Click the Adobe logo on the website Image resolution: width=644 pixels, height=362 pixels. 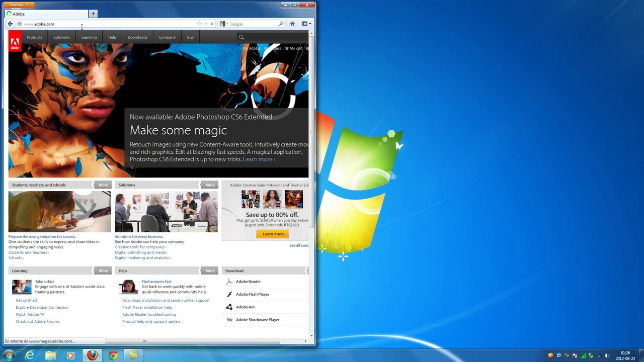pyautogui.click(x=15, y=41)
